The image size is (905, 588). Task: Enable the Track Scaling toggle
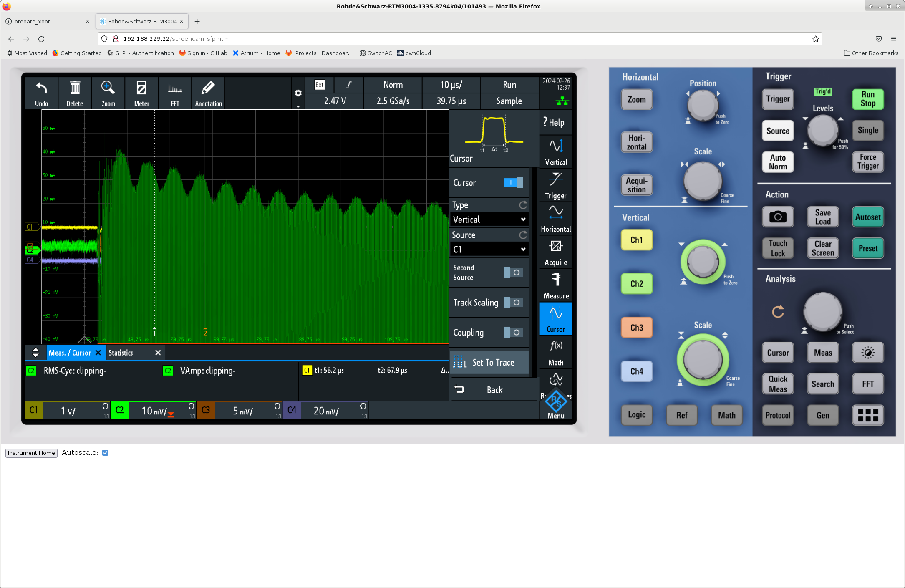[513, 303]
